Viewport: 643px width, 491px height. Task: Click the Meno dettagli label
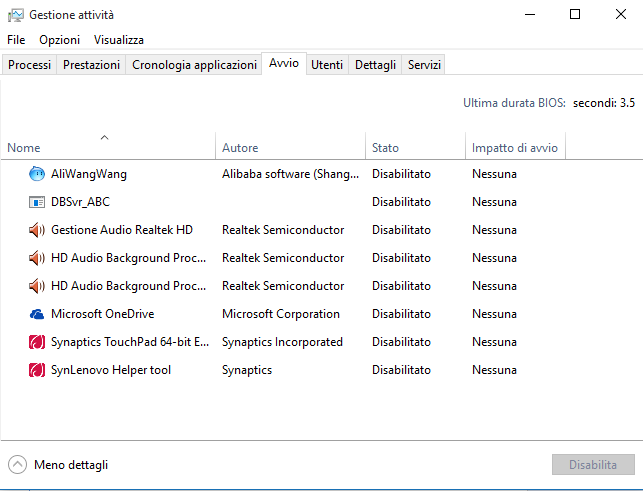coord(71,465)
